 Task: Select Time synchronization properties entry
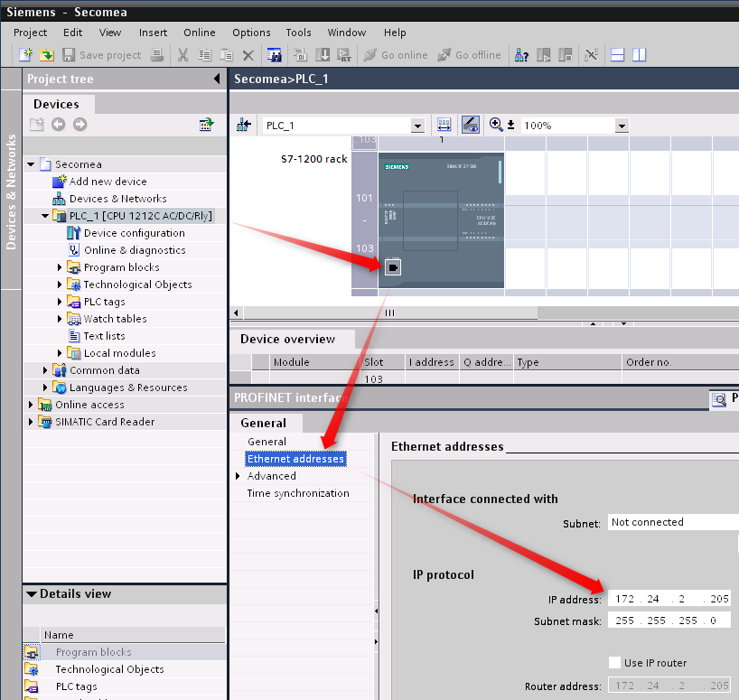298,493
